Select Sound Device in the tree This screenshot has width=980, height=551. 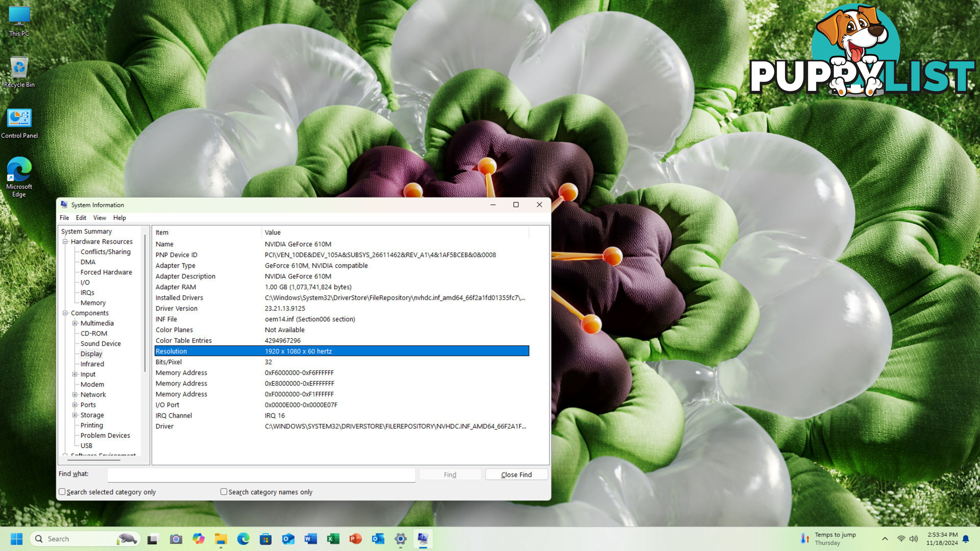pyautogui.click(x=101, y=344)
